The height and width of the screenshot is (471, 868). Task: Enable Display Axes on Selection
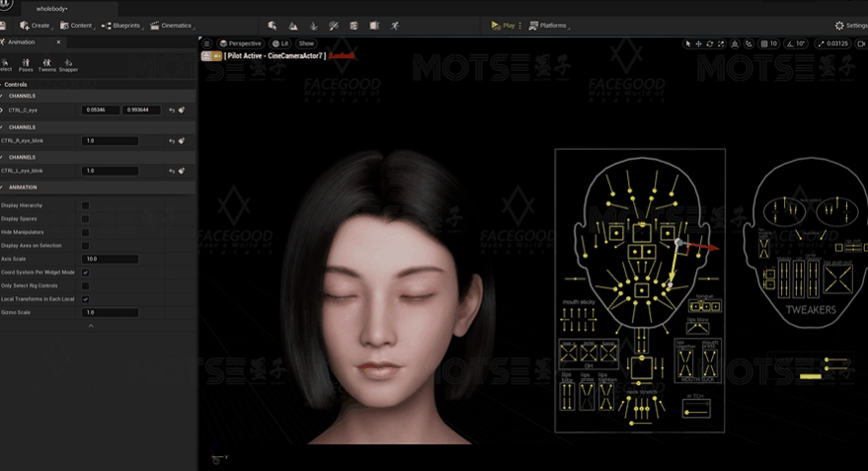[x=85, y=246]
